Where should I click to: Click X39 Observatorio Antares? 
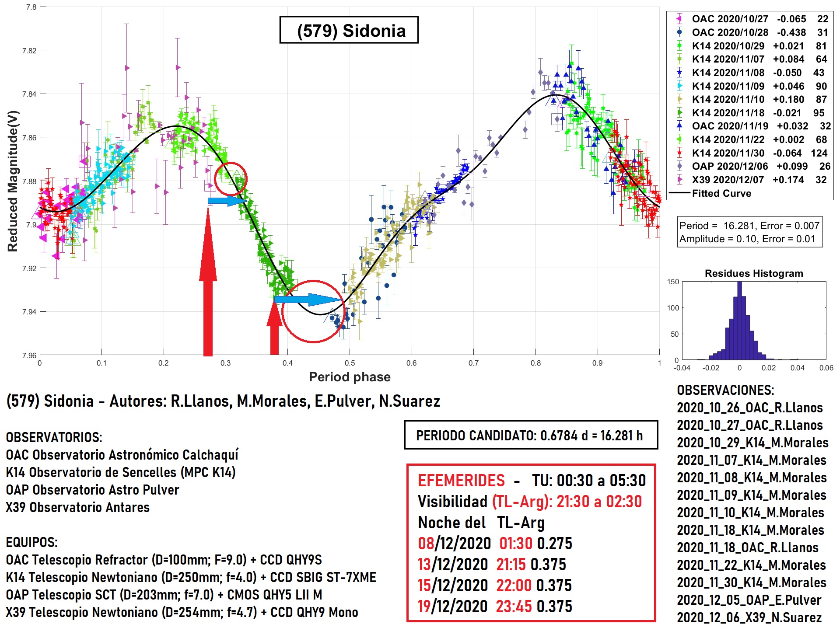click(x=78, y=507)
